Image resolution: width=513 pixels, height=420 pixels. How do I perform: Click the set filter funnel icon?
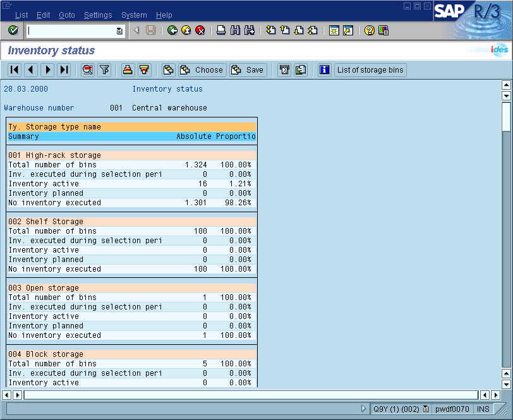click(104, 70)
